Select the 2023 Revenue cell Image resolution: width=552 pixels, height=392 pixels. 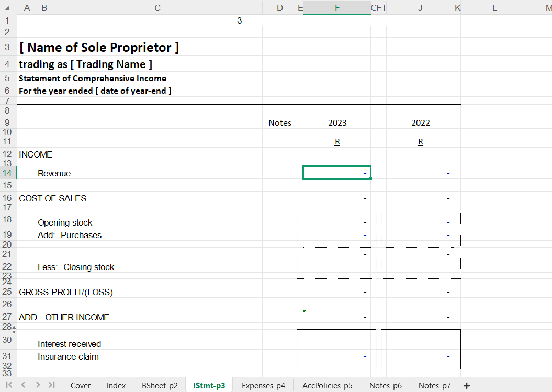click(x=337, y=173)
